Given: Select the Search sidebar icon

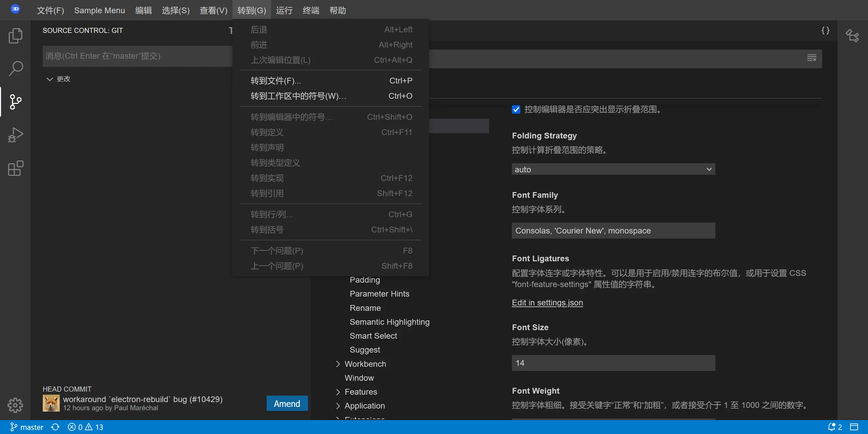Looking at the screenshot, I should click(x=15, y=69).
